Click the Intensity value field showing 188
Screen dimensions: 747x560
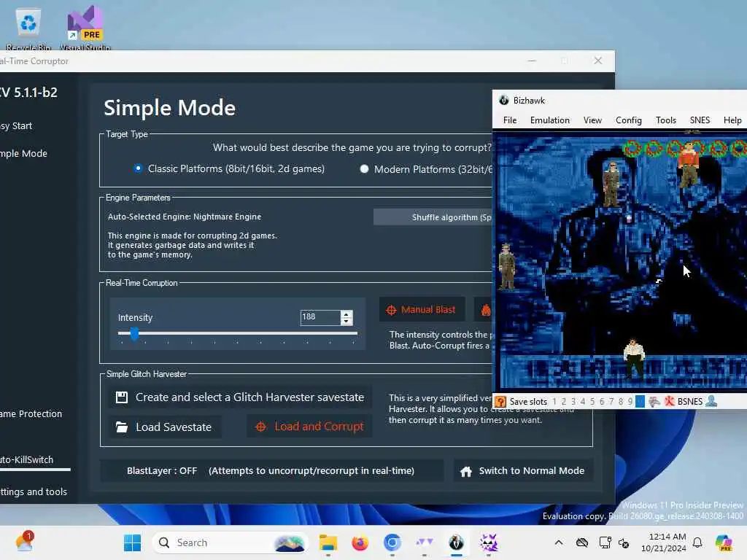(320, 318)
